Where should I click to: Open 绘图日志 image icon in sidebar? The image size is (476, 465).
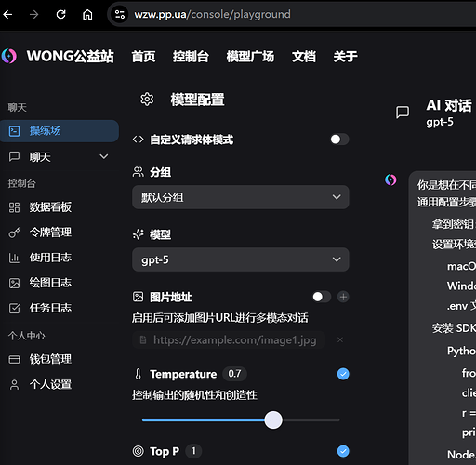[14, 283]
